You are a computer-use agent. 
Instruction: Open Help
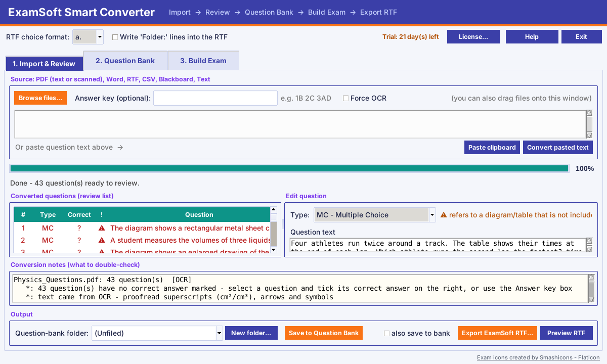pos(532,37)
